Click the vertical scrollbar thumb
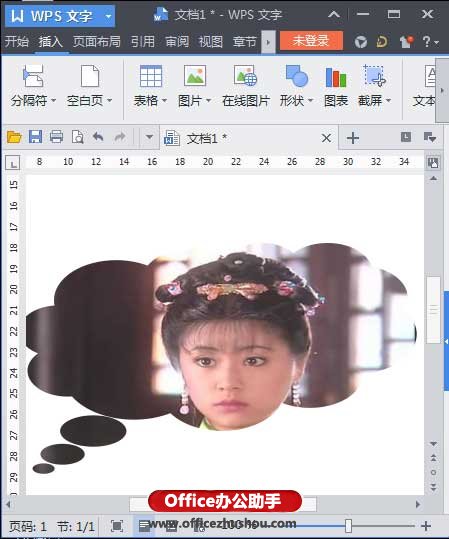Viewport: 449px width, 539px height. point(433,310)
